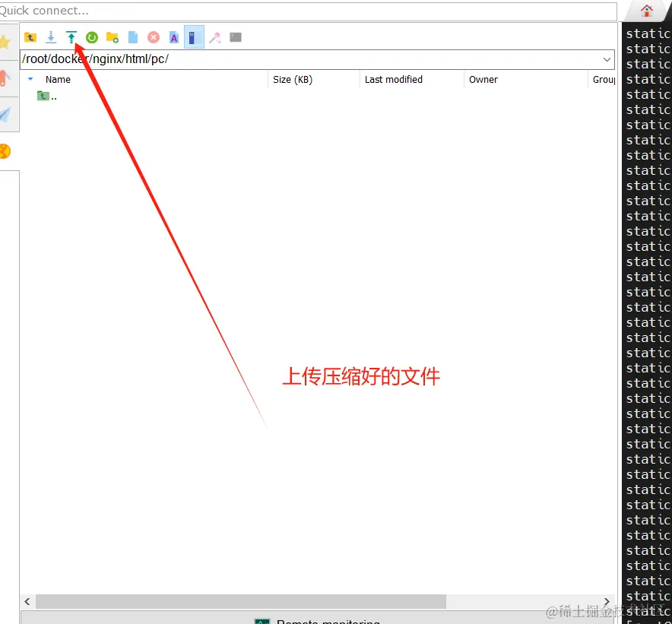Select the refresh current folder icon

tap(92, 37)
